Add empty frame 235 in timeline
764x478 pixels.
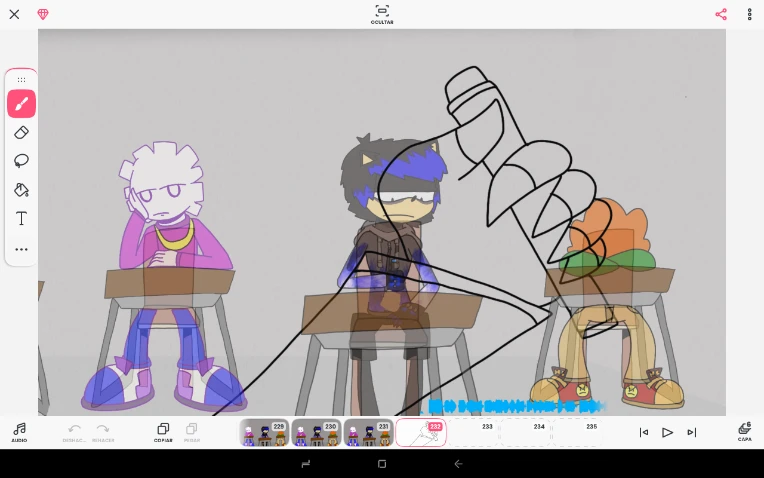[578, 433]
